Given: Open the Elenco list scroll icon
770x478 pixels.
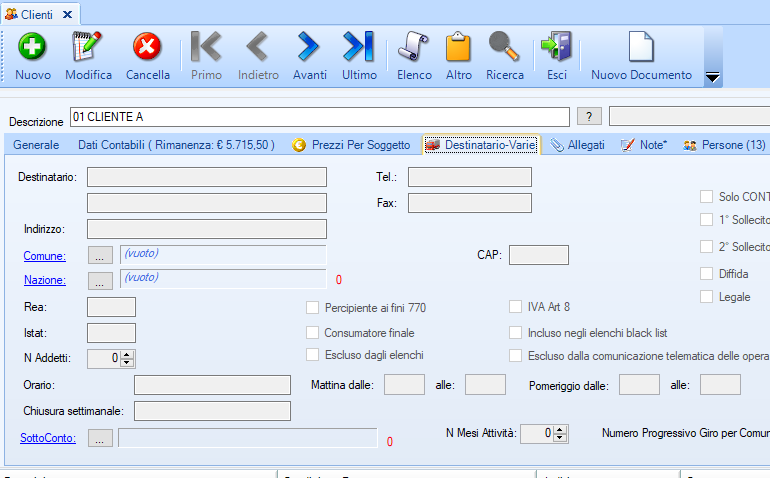Looking at the screenshot, I should tap(414, 47).
